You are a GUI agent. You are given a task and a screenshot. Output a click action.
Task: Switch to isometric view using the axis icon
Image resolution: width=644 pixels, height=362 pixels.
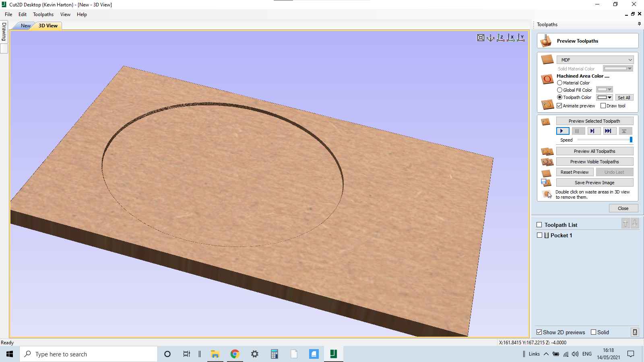tap(490, 37)
